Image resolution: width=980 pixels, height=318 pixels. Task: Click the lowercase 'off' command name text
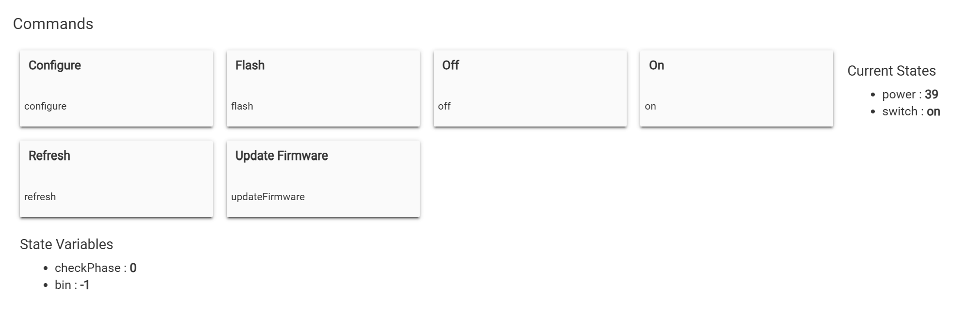click(x=444, y=106)
